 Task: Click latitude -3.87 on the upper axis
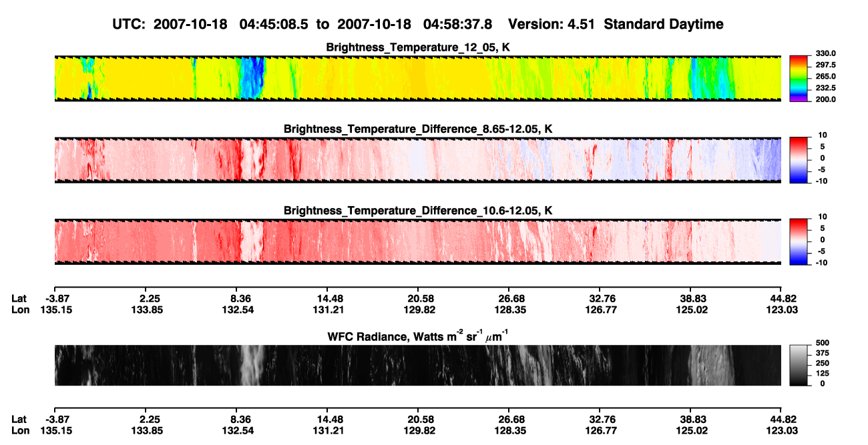point(54,299)
